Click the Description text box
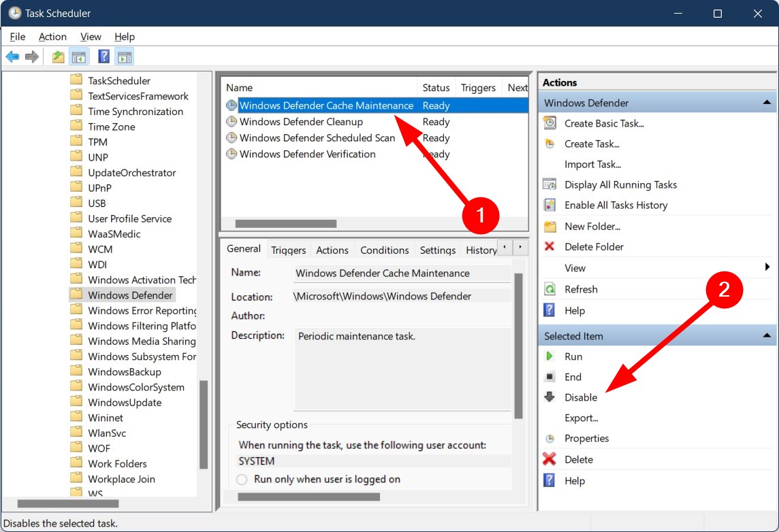 (402, 369)
